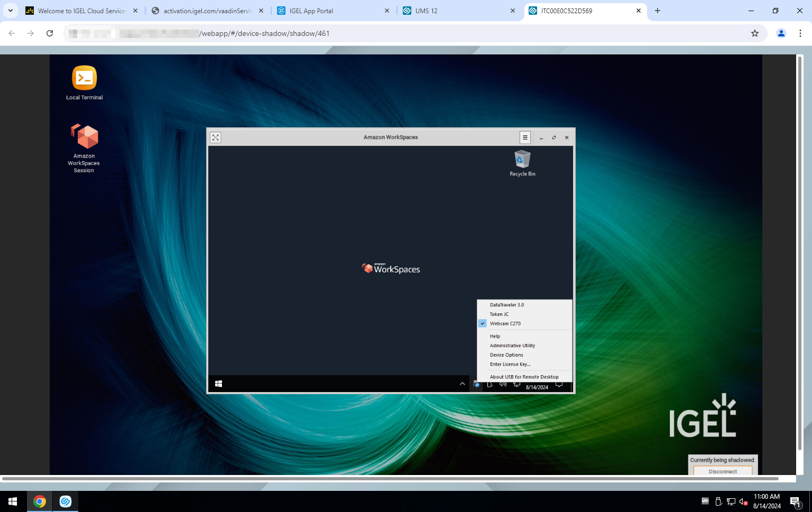The image size is (812, 512).
Task: Click the horizontal scrollbar of the page
Action: (x=390, y=479)
